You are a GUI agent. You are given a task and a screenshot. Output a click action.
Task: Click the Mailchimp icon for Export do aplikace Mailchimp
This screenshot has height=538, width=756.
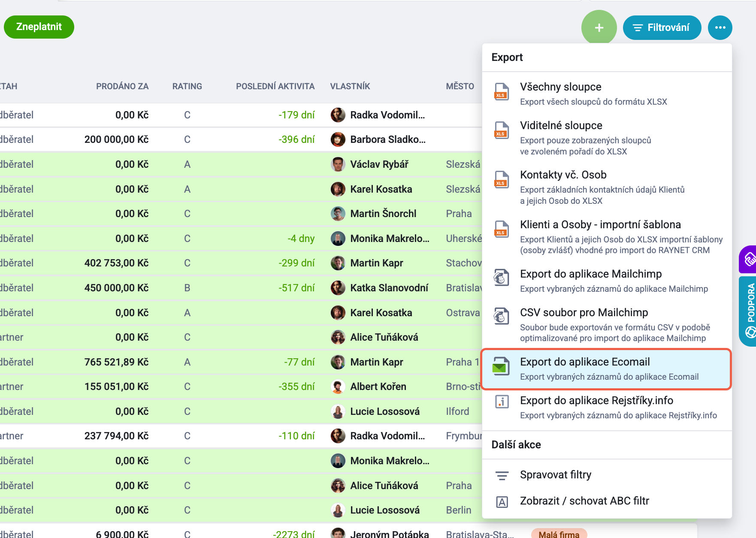pos(502,278)
